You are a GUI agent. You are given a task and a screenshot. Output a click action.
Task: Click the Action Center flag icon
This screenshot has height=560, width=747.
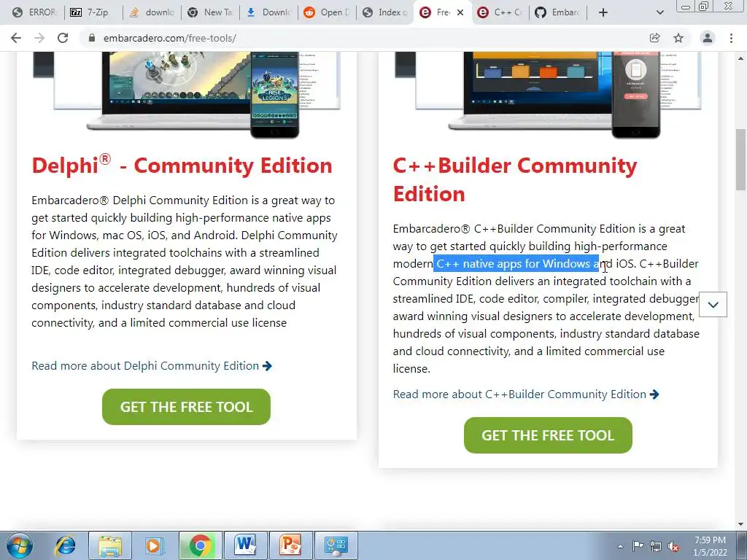(x=638, y=546)
